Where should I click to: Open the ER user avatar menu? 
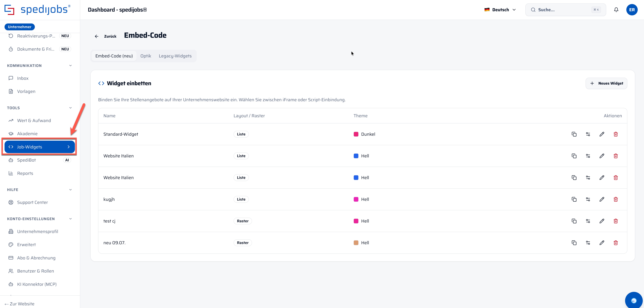(x=632, y=10)
